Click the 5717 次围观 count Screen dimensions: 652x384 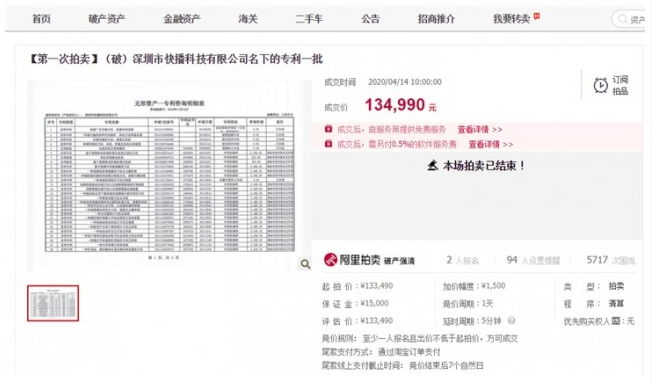[x=610, y=260]
